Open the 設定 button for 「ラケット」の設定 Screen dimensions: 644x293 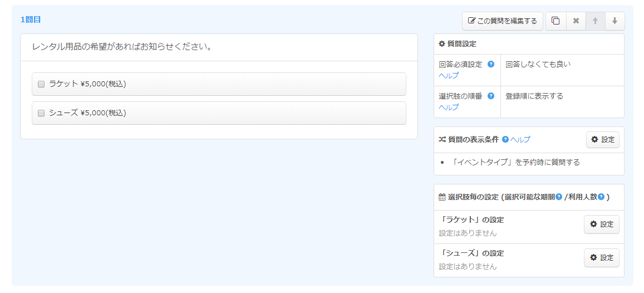pyautogui.click(x=601, y=224)
